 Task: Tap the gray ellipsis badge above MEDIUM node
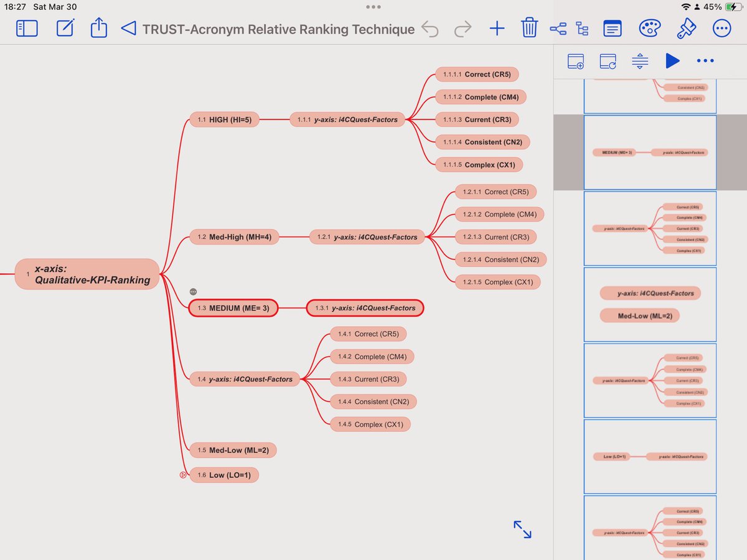coord(193,292)
